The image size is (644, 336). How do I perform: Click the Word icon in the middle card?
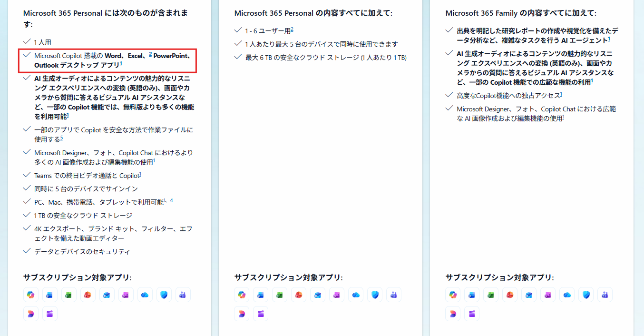pos(261,295)
